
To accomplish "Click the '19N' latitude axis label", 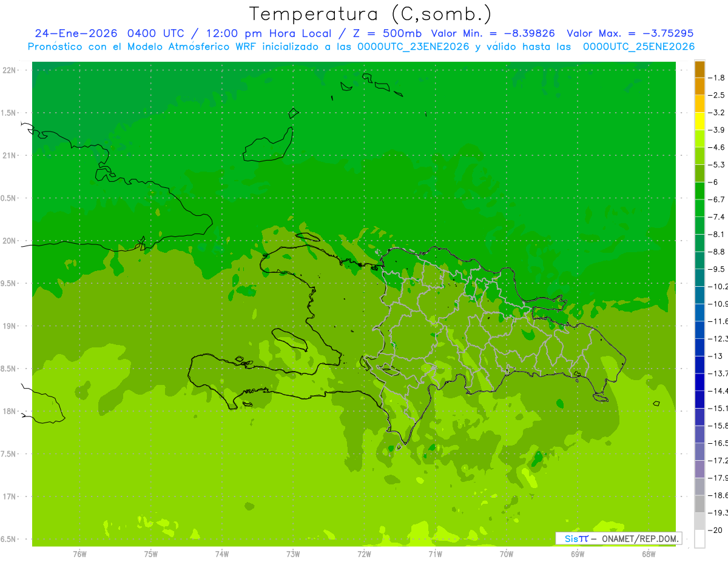I will coord(10,326).
